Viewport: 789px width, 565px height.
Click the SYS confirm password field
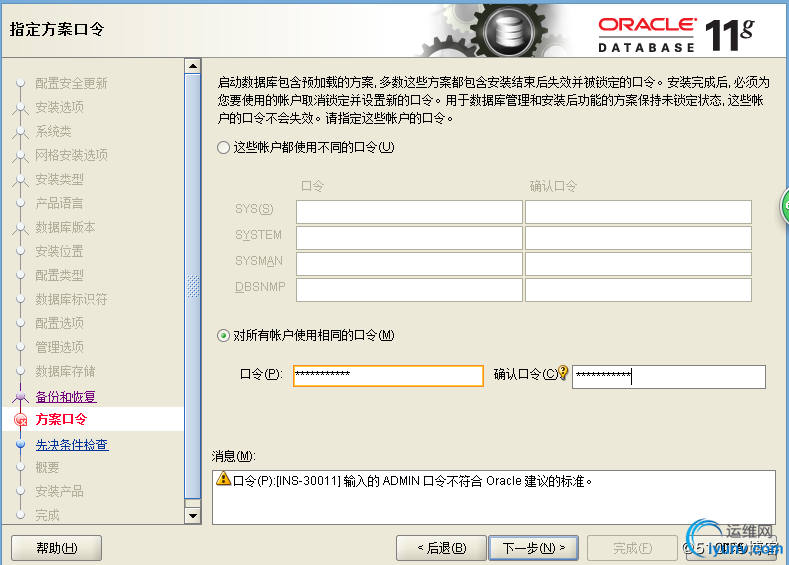[x=638, y=212]
